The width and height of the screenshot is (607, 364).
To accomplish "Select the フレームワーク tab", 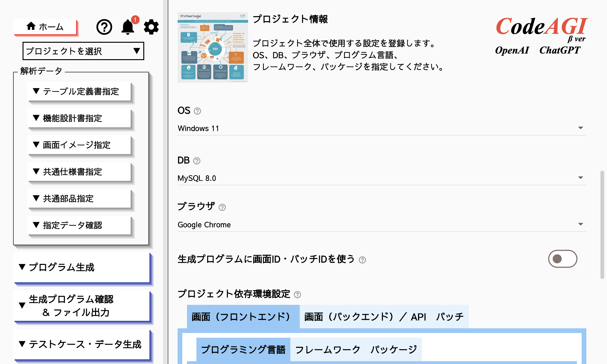I will click(x=328, y=350).
